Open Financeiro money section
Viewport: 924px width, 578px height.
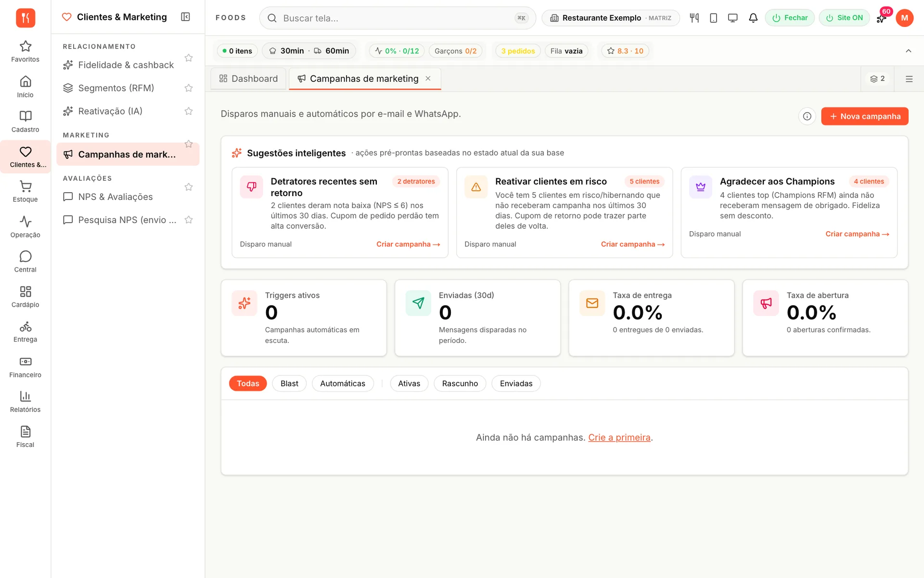(x=25, y=367)
